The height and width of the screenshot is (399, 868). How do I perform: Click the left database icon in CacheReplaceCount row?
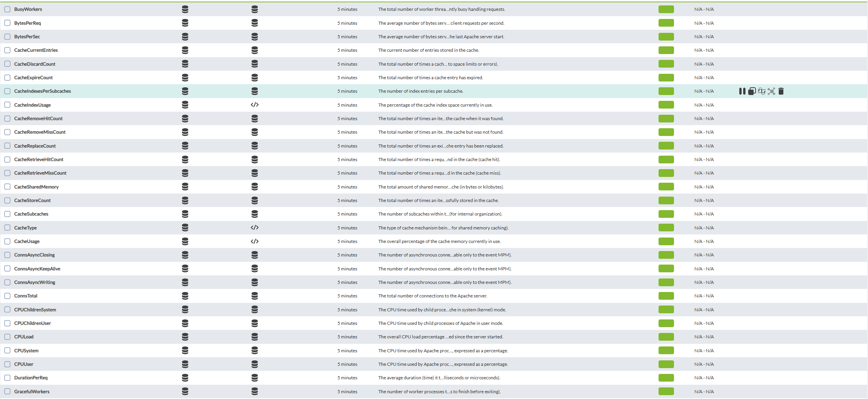(185, 146)
